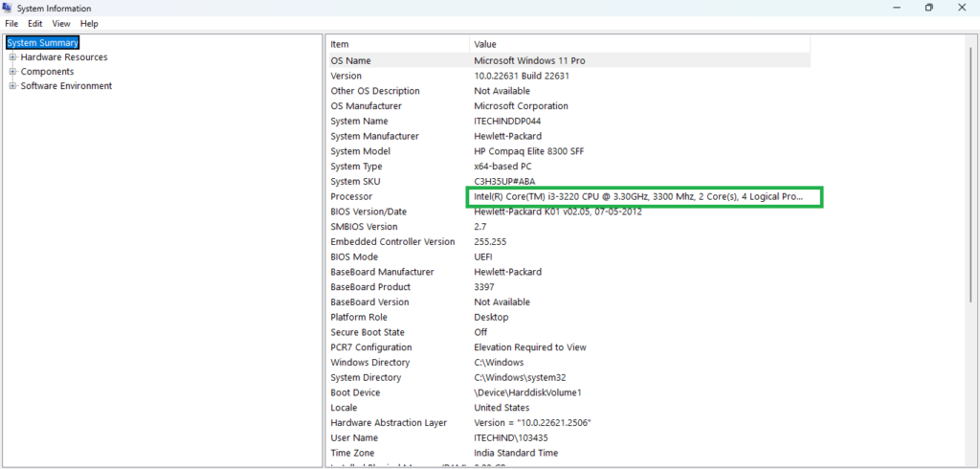Click the x64-based PC value
Viewport: 980px width, 469px height.
(502, 167)
